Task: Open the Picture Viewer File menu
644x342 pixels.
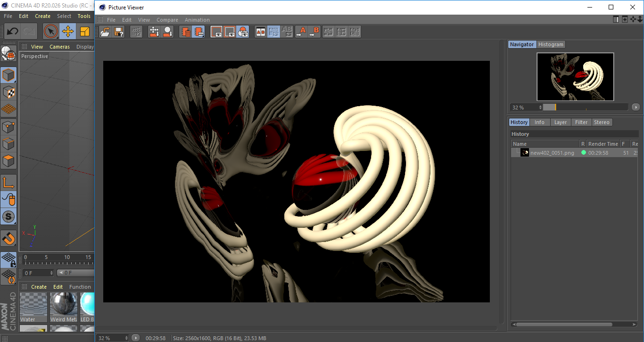Action: pyautogui.click(x=111, y=20)
